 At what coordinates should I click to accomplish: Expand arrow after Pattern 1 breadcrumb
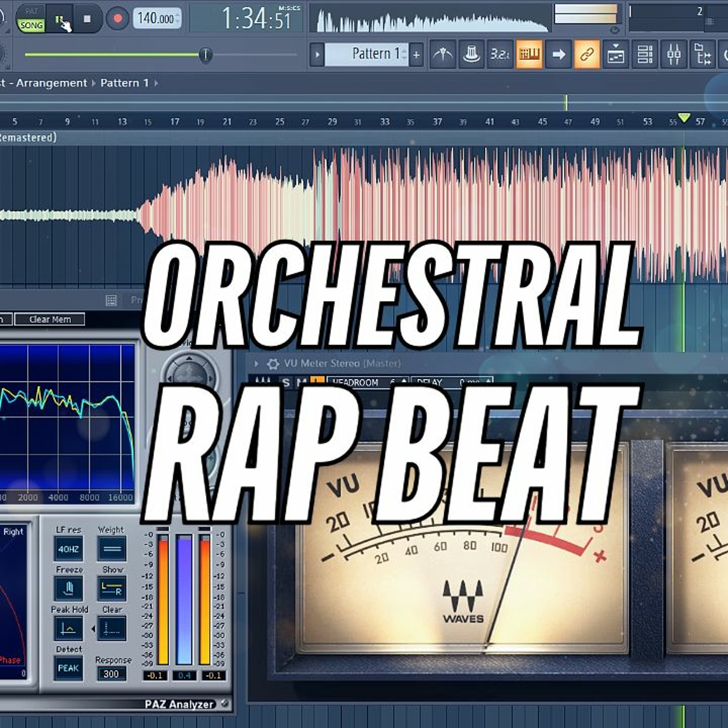(x=156, y=83)
